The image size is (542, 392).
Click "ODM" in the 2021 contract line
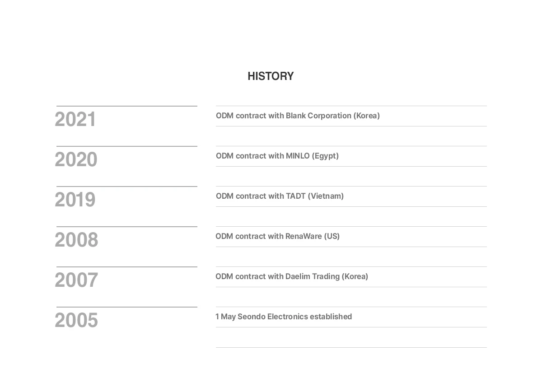click(224, 116)
